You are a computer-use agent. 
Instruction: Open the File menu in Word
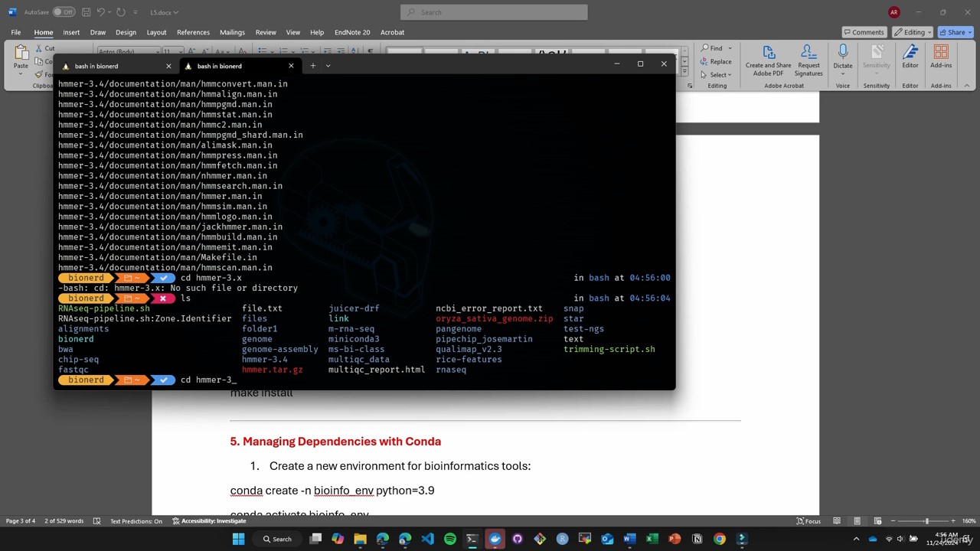coord(15,32)
